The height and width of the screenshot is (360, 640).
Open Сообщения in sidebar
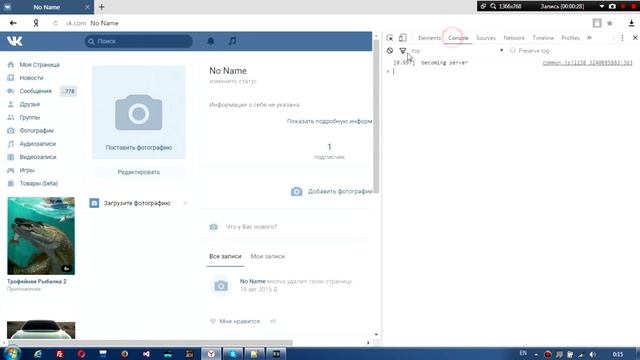(36, 91)
